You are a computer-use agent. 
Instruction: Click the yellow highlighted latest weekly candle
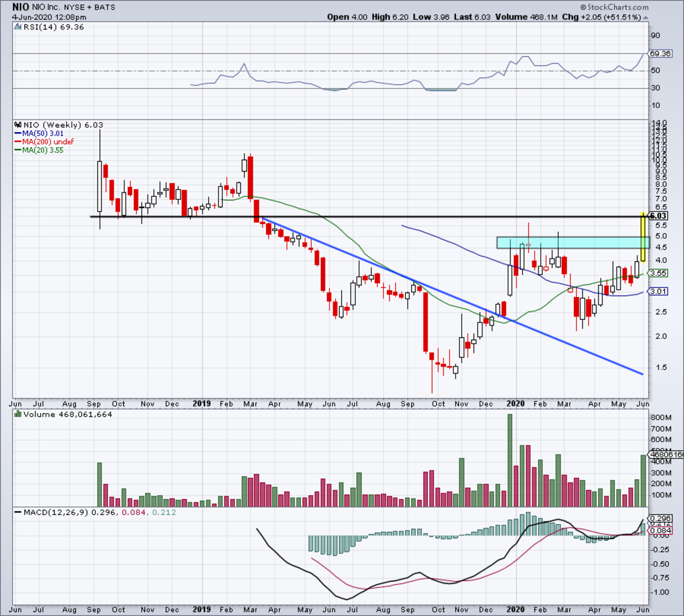(x=644, y=238)
